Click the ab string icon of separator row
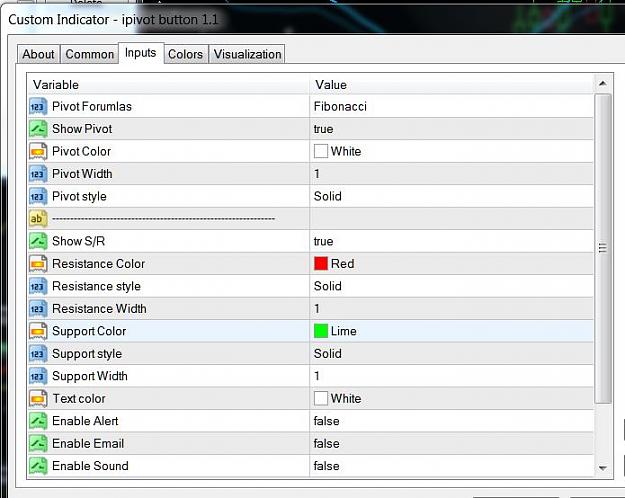 (38, 219)
